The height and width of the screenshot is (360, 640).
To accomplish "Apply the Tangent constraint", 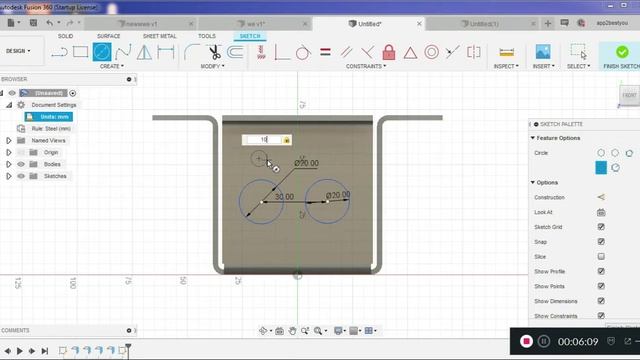I will (303, 52).
